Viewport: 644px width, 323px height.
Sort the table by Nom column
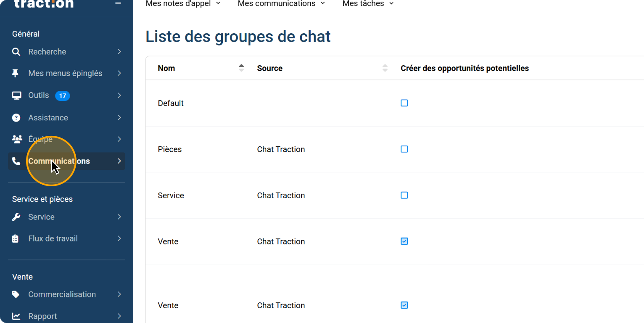241,68
